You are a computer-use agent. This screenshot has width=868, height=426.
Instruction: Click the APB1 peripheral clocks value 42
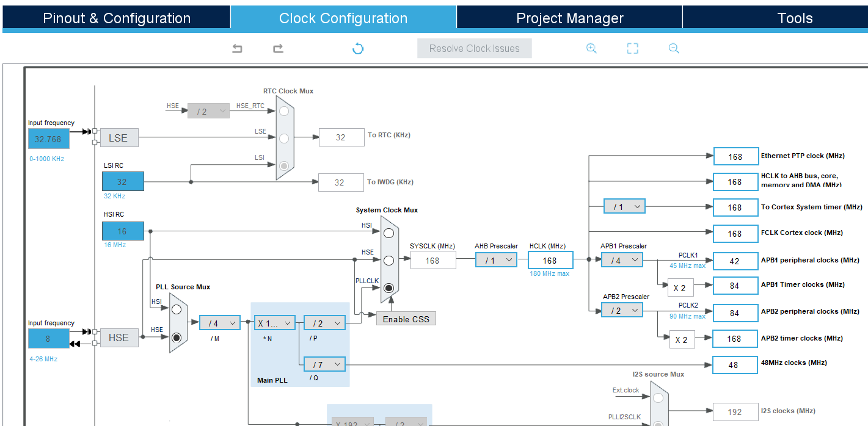(x=735, y=261)
